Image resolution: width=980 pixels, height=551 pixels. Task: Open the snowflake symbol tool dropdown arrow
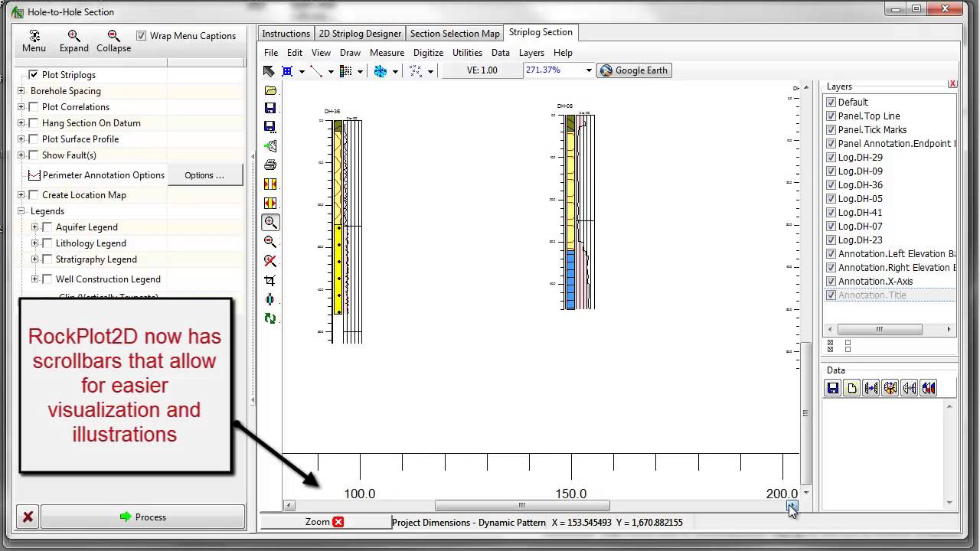[395, 71]
